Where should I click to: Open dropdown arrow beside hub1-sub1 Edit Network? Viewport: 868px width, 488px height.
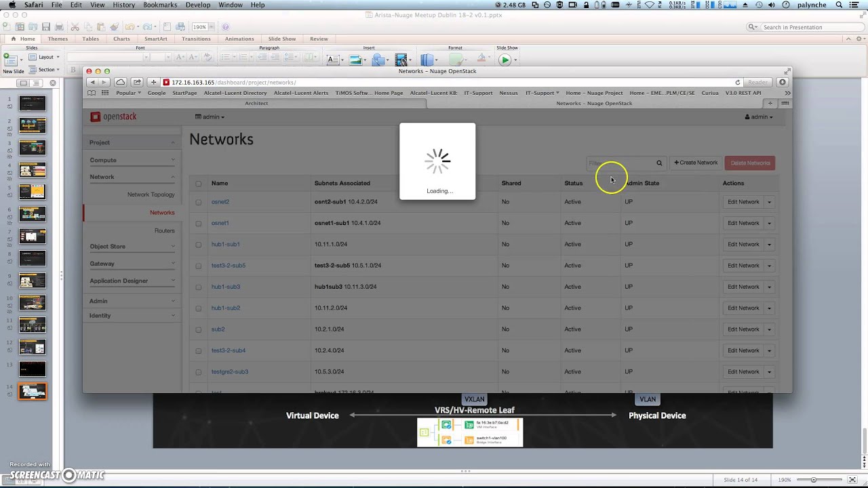pyautogui.click(x=769, y=244)
